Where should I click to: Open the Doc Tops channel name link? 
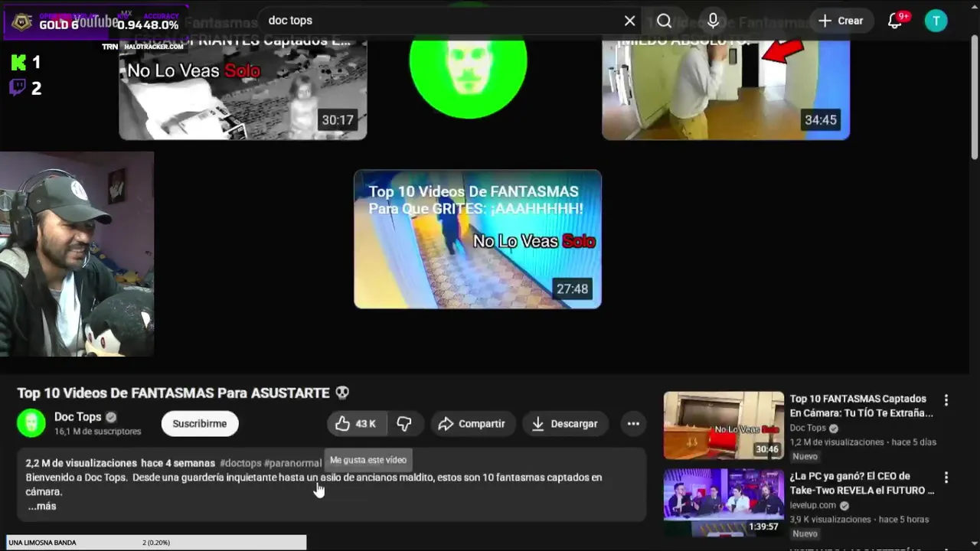point(77,417)
